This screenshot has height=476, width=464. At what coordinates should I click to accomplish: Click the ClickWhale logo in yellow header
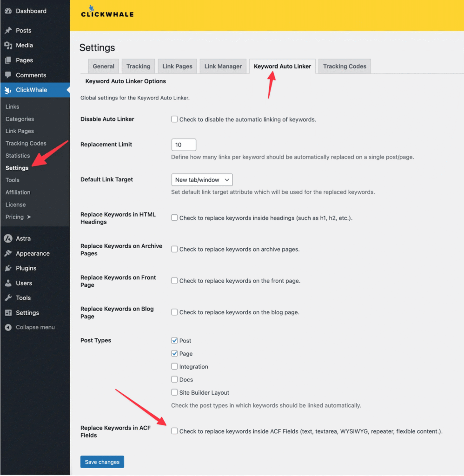tap(107, 12)
